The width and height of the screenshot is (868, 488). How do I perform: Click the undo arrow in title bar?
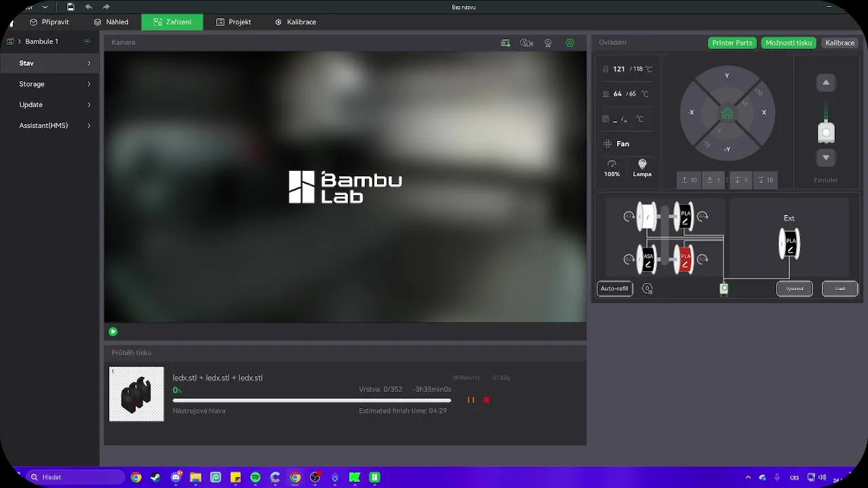88,7
